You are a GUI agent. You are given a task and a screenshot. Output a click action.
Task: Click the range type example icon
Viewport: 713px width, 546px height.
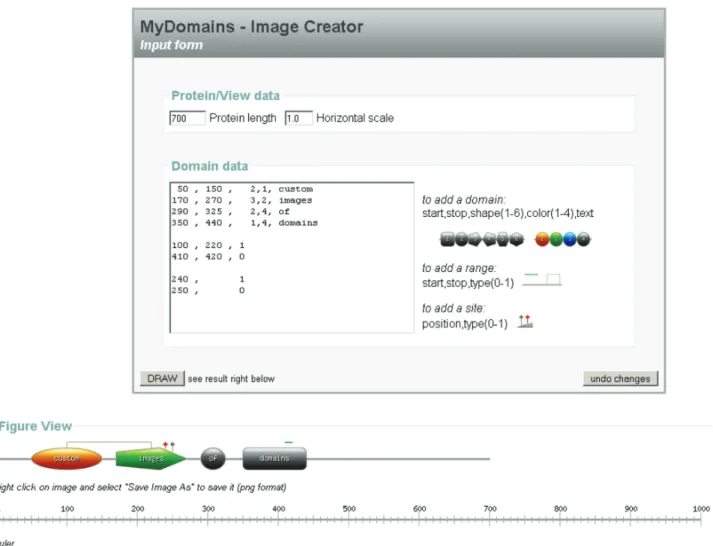click(542, 280)
